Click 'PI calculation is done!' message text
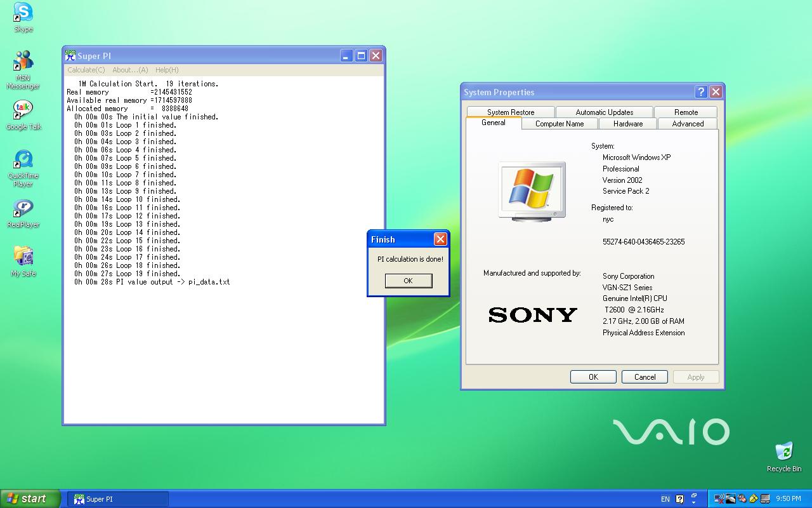812x508 pixels. tap(410, 259)
